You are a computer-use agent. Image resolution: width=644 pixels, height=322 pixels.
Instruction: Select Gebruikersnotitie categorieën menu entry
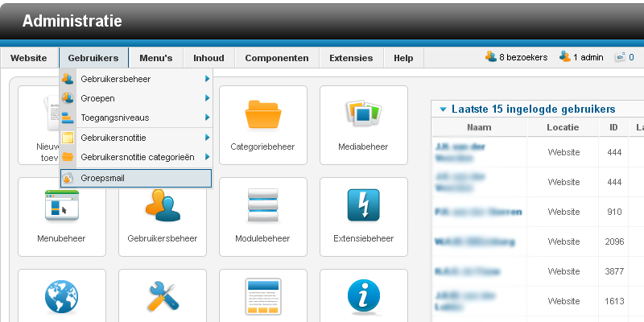(136, 157)
